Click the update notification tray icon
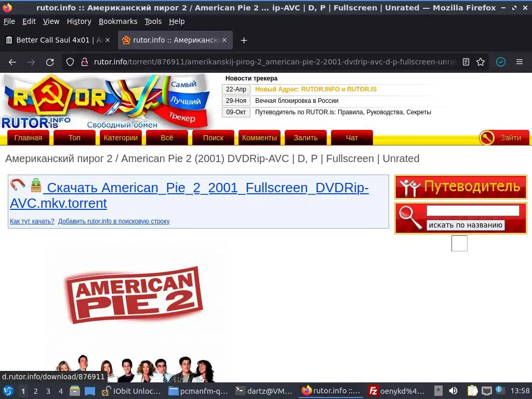The image size is (532, 399). click(x=499, y=390)
